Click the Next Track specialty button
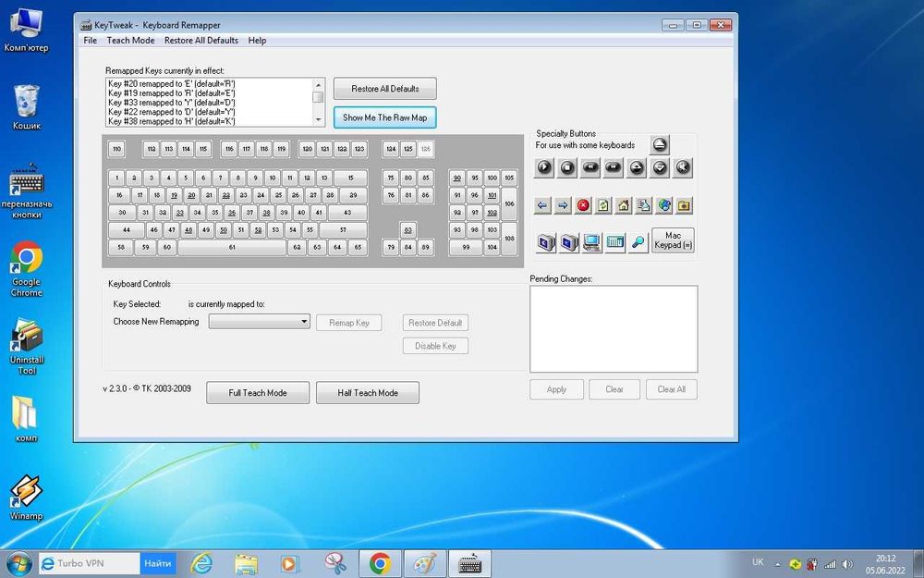Viewport: 924px width, 578px height. 613,167
